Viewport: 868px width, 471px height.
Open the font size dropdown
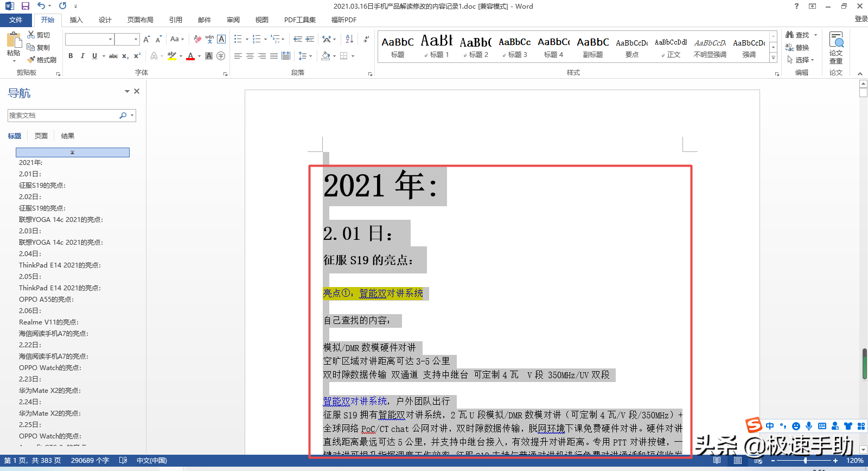(x=136, y=39)
